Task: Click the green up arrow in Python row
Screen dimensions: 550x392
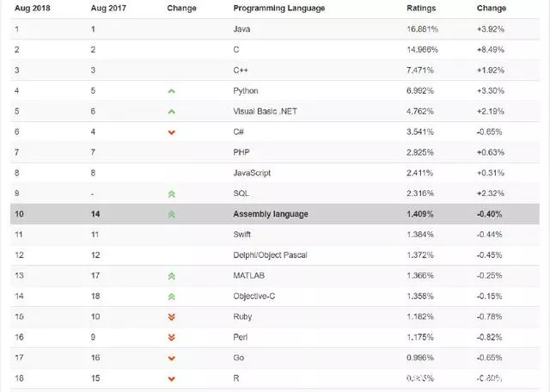Action: (171, 91)
